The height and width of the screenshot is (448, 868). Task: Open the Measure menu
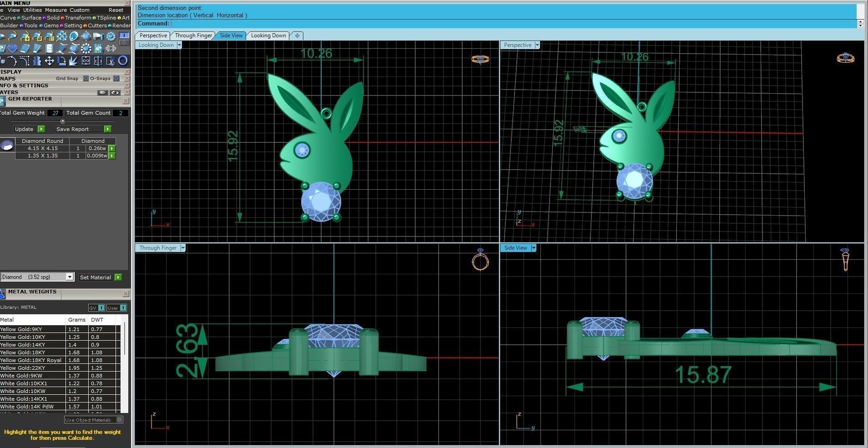click(56, 10)
